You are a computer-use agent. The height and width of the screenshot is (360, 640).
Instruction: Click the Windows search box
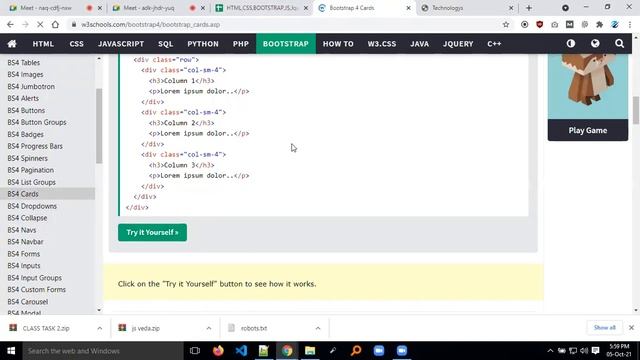click(102, 351)
